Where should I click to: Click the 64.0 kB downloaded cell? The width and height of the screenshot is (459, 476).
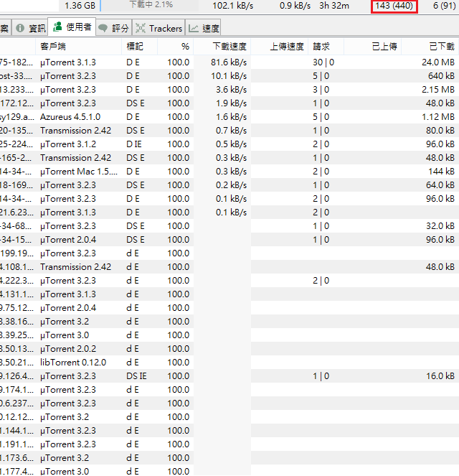point(440,185)
